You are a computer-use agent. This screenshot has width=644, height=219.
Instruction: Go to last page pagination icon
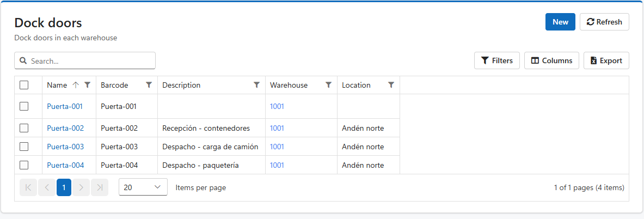click(100, 187)
